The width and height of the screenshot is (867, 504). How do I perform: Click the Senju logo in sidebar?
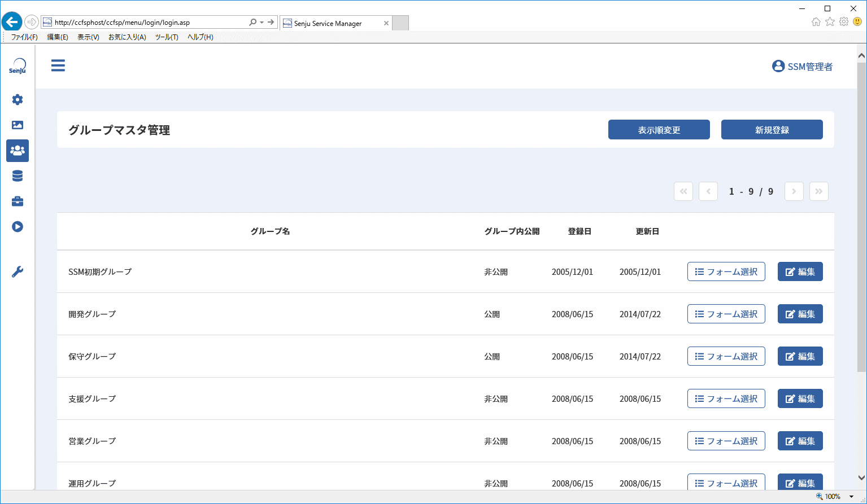18,66
